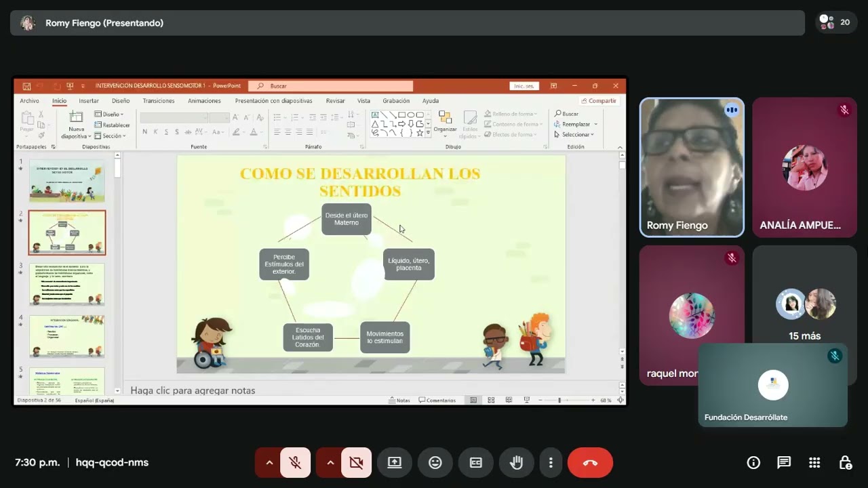Open meeting details info icon
This screenshot has height=488, width=868.
(753, 462)
